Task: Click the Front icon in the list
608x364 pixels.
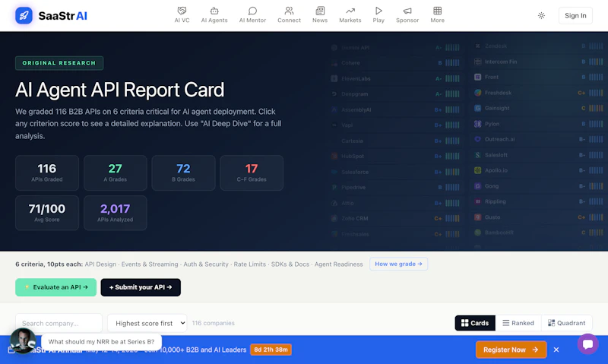Action: (x=478, y=78)
